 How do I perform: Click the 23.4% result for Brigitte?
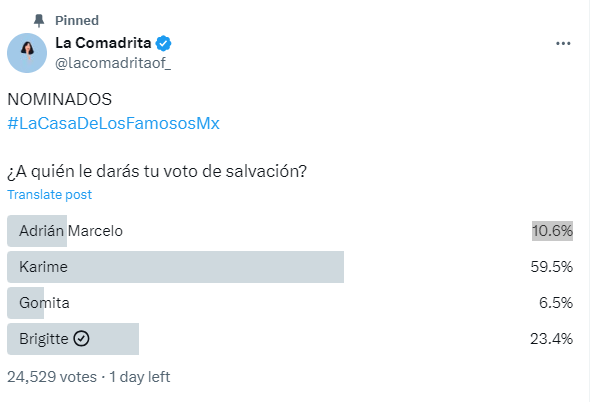tap(551, 339)
